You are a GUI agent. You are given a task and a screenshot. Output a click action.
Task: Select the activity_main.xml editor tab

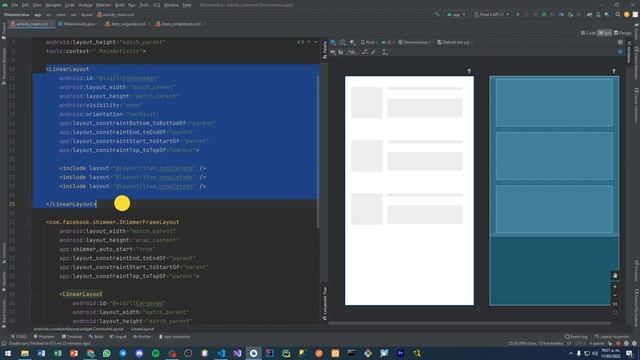(32, 24)
